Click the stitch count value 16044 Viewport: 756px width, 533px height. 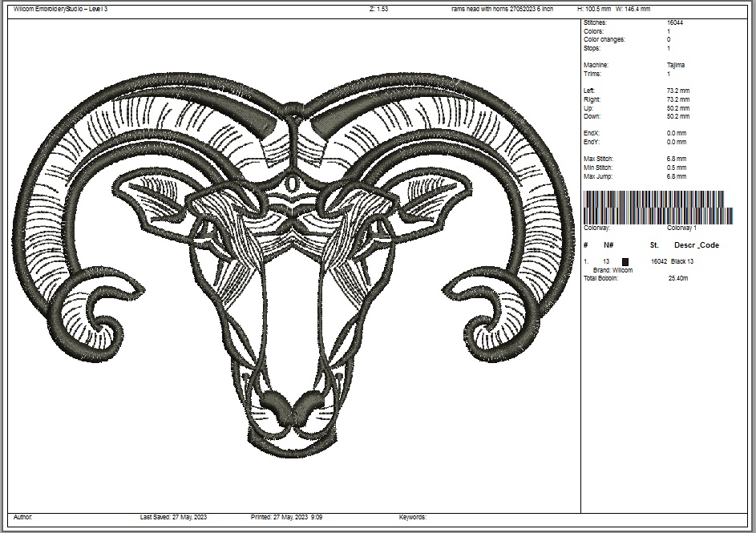pos(674,23)
